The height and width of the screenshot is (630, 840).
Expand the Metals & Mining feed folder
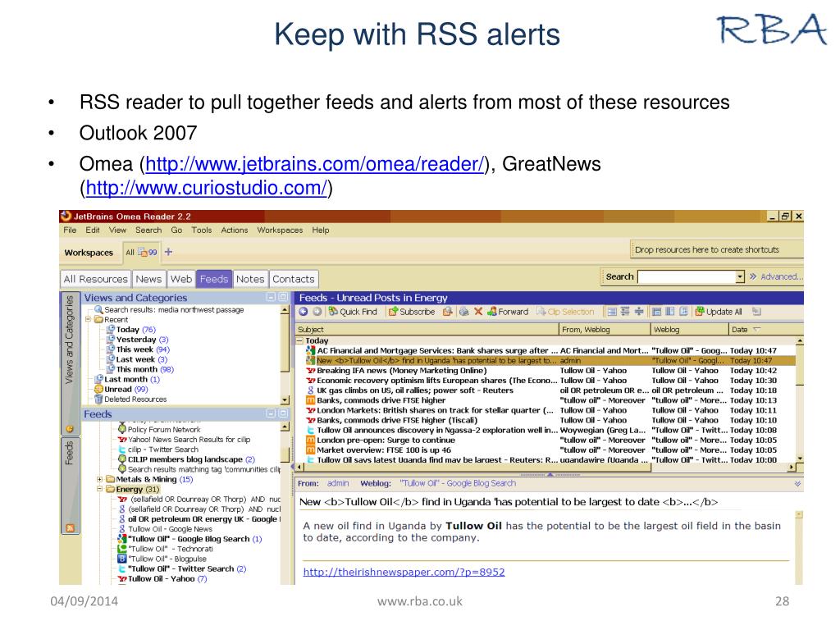click(99, 479)
